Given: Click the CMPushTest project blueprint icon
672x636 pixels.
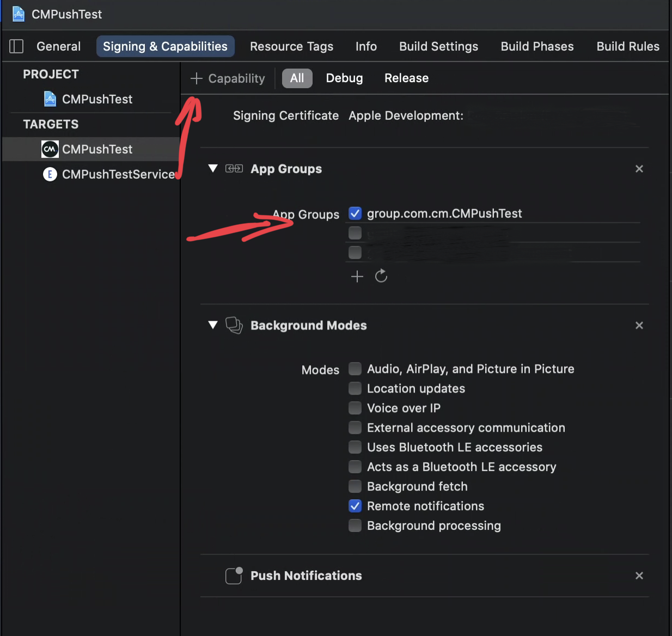Looking at the screenshot, I should [50, 99].
